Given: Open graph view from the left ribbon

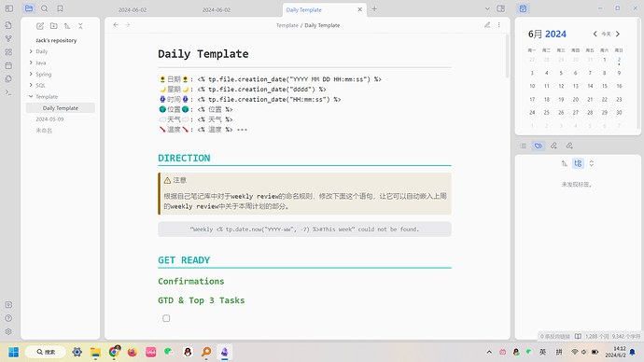Looking at the screenshot, I should [x=8, y=38].
